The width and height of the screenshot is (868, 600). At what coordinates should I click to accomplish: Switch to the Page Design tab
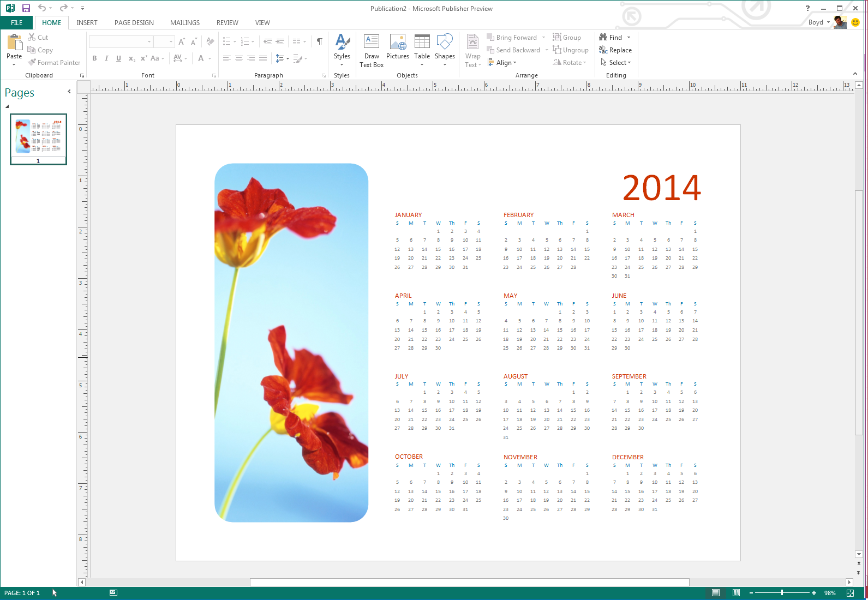pos(134,23)
